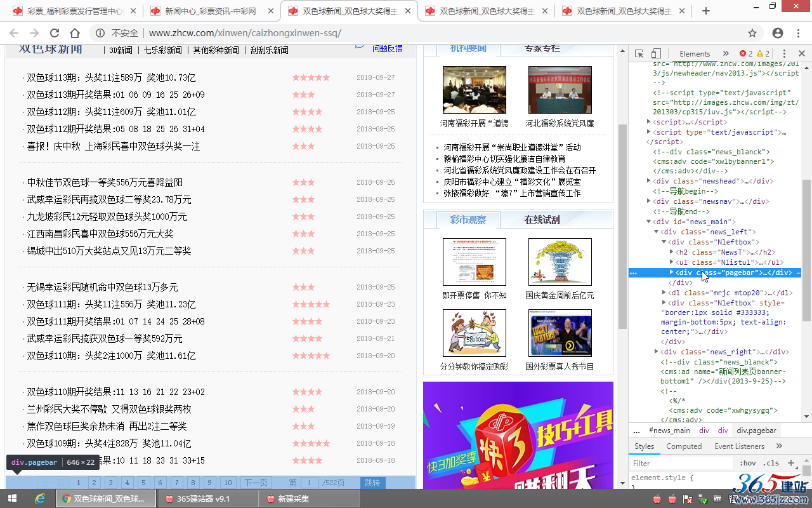Switch to the Computed tab
Image resolution: width=812 pixels, height=508 pixels.
click(x=684, y=446)
